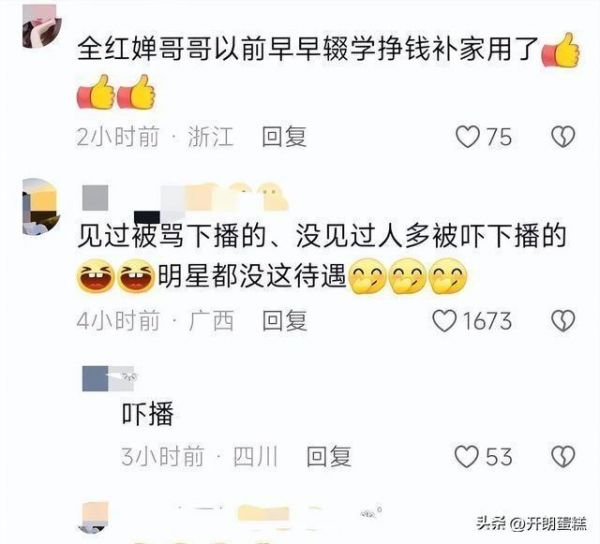Select comment text 全红婵哥哥以前早早辍学
This screenshot has width=600, height=544.
click(212, 49)
